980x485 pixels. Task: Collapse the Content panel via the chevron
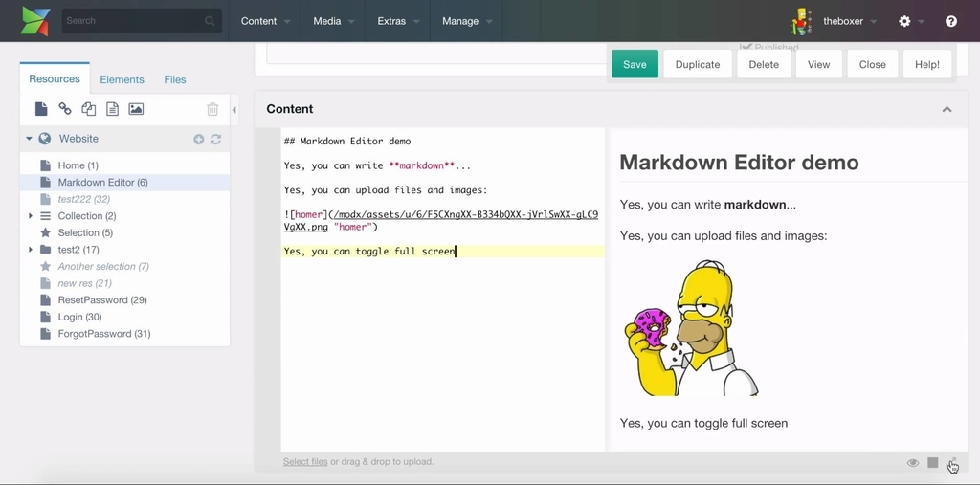(947, 109)
